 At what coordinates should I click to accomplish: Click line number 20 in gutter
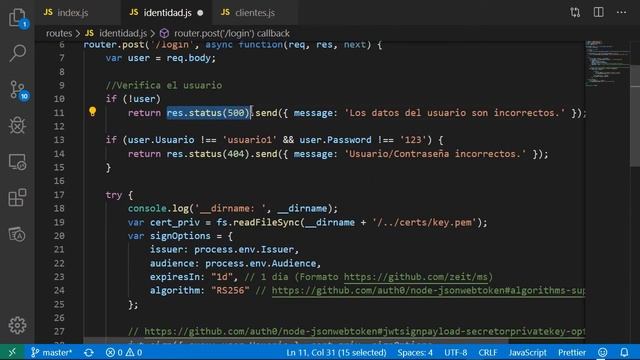59,236
